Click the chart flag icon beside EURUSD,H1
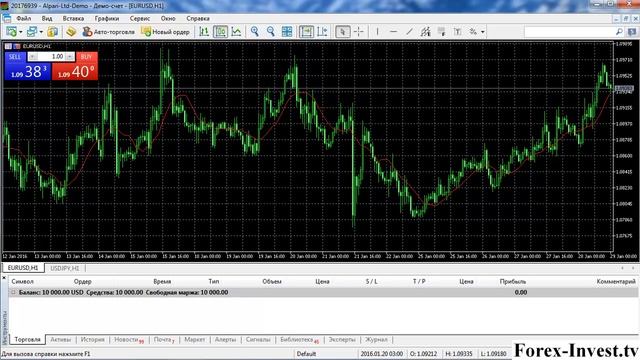 17,46
